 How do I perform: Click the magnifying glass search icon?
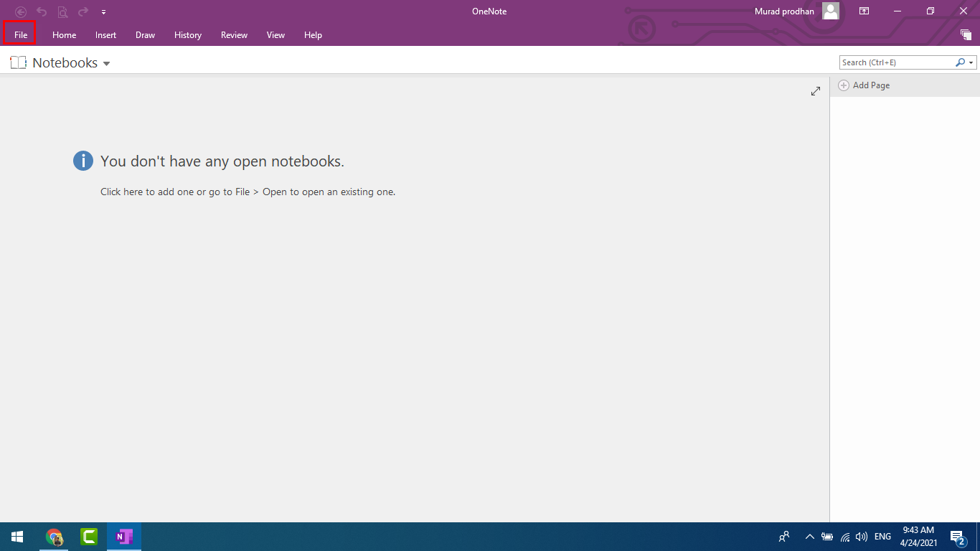coord(960,62)
